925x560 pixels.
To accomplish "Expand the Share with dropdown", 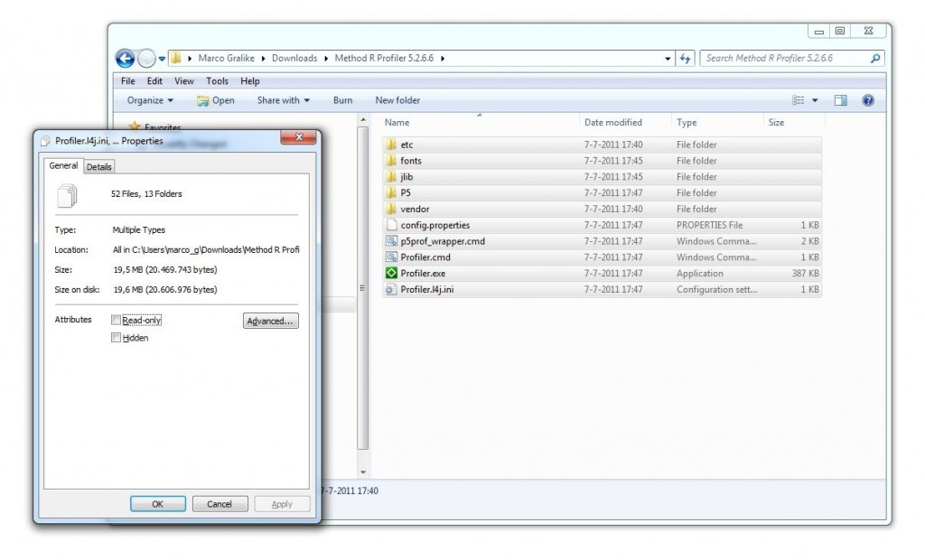I will pos(283,100).
